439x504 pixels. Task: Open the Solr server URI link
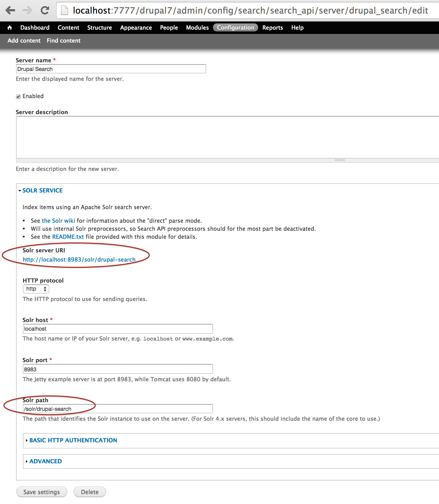79,259
